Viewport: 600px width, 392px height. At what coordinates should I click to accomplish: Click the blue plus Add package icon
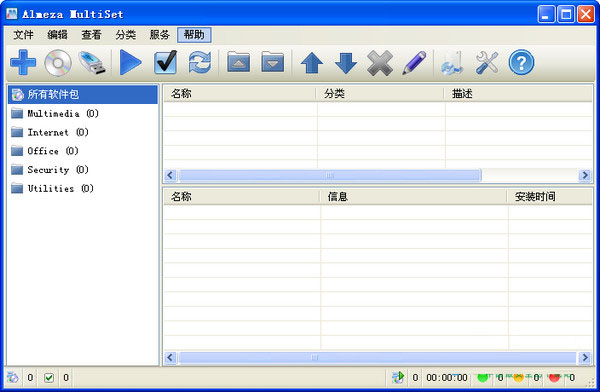pyautogui.click(x=23, y=62)
